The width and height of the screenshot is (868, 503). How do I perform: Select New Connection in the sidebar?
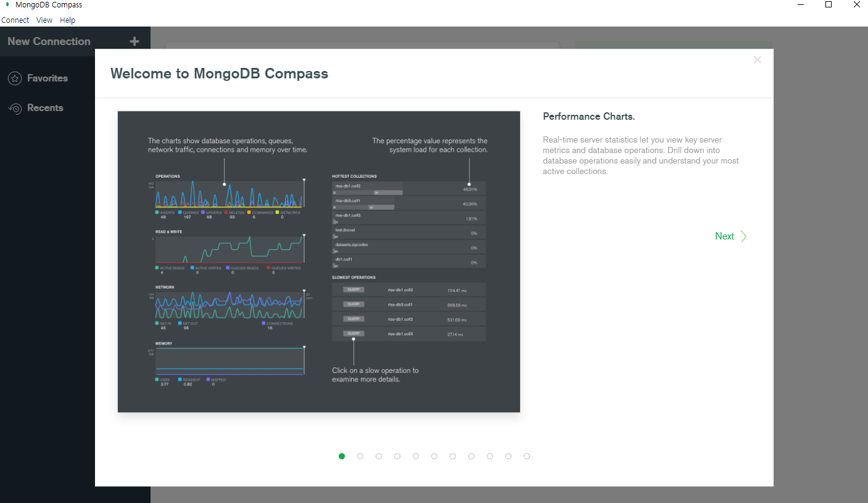point(49,41)
